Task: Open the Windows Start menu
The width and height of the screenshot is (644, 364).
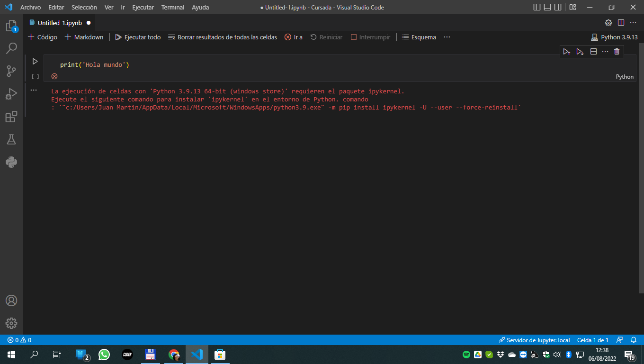Action: point(11,355)
